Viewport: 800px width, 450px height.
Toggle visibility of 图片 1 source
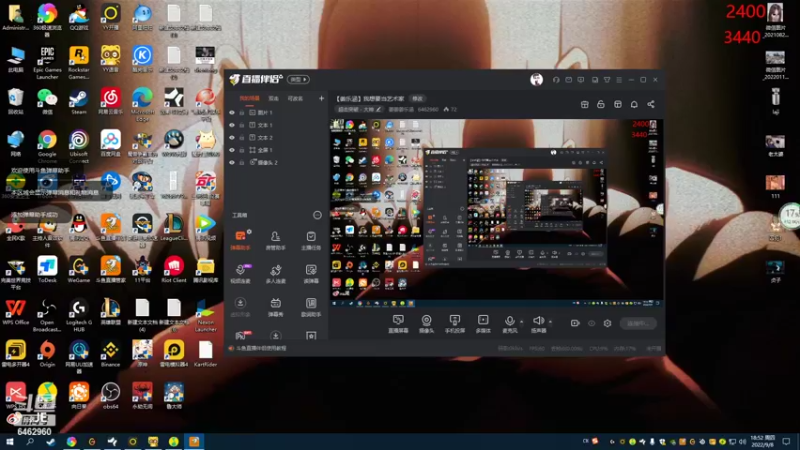pos(232,113)
